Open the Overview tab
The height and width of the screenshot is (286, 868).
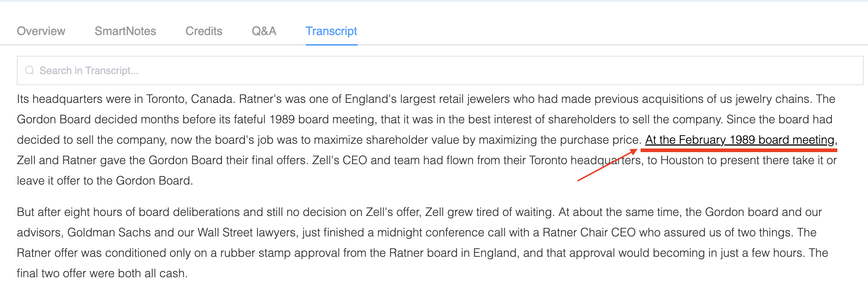pyautogui.click(x=41, y=31)
